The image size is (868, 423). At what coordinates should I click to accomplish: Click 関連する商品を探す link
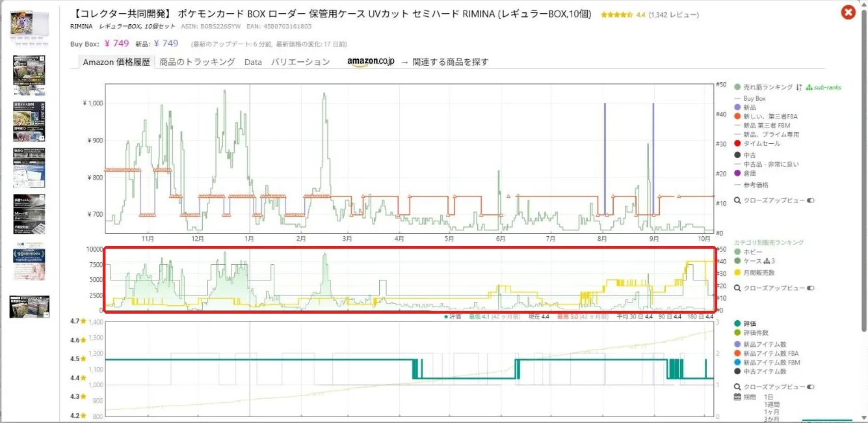[450, 62]
